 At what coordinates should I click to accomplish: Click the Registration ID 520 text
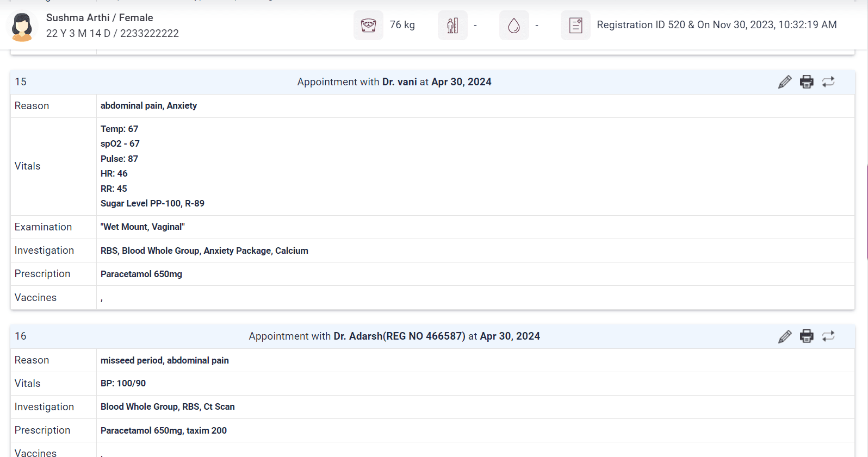[641, 25]
